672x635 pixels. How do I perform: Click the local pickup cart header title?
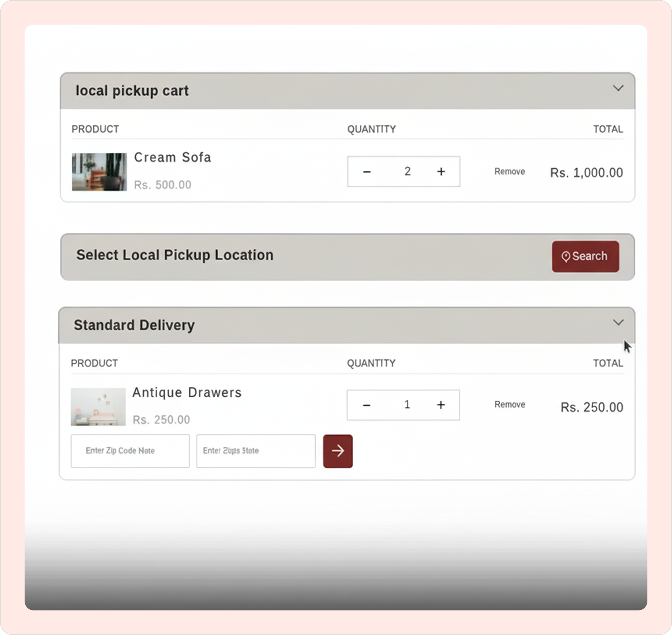click(x=132, y=91)
